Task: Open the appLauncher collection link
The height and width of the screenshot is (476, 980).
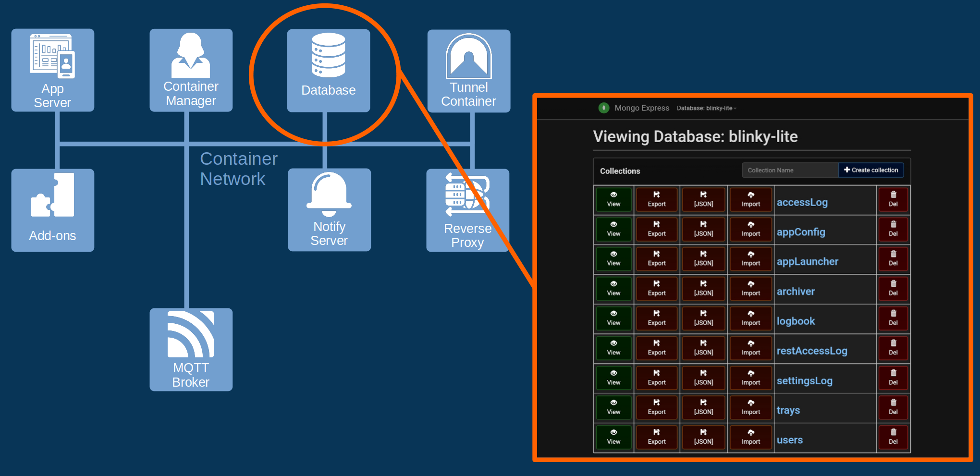Action: [x=808, y=262]
